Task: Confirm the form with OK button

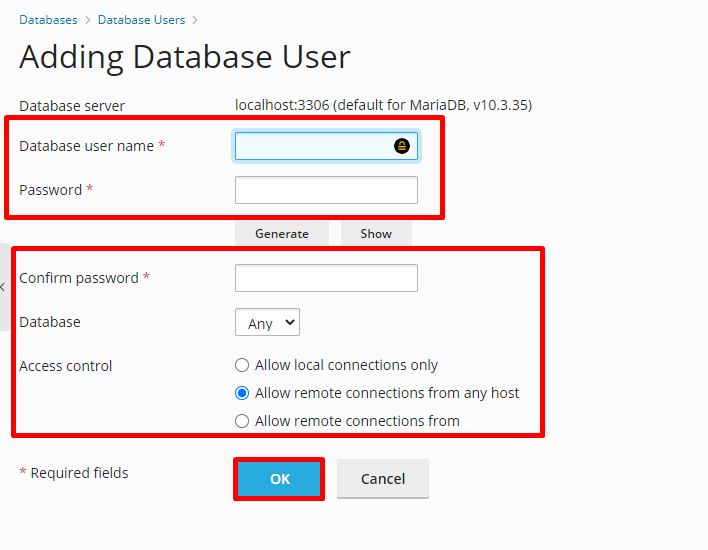Action: tap(279, 479)
